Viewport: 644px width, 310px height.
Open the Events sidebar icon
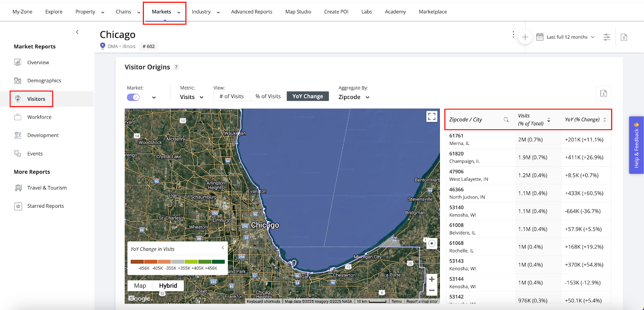(x=18, y=153)
